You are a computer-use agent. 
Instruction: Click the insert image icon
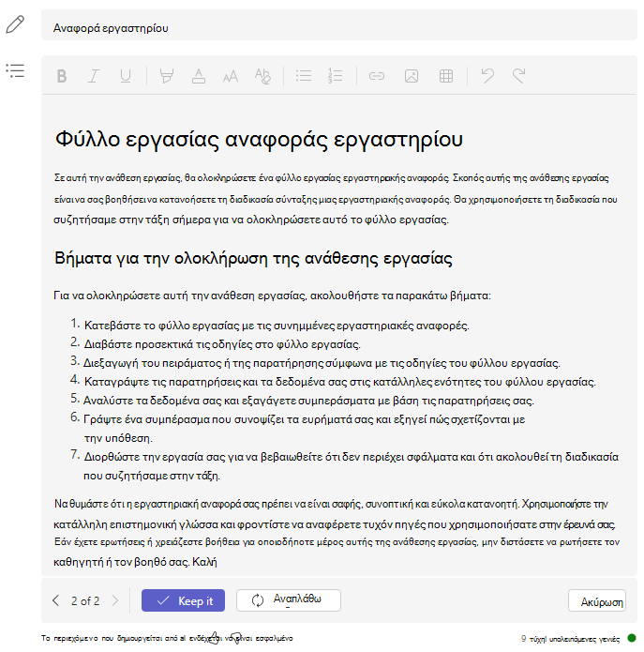[x=412, y=76]
